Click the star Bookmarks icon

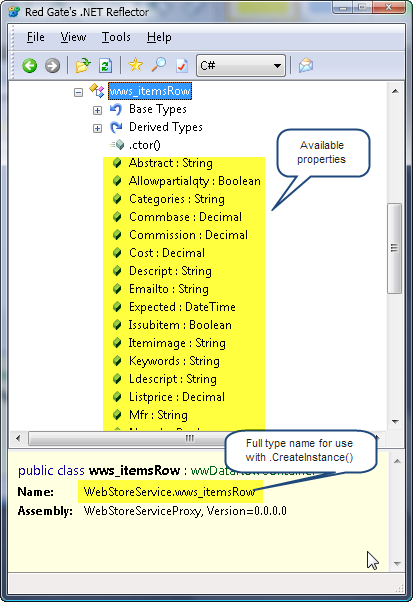(135, 65)
